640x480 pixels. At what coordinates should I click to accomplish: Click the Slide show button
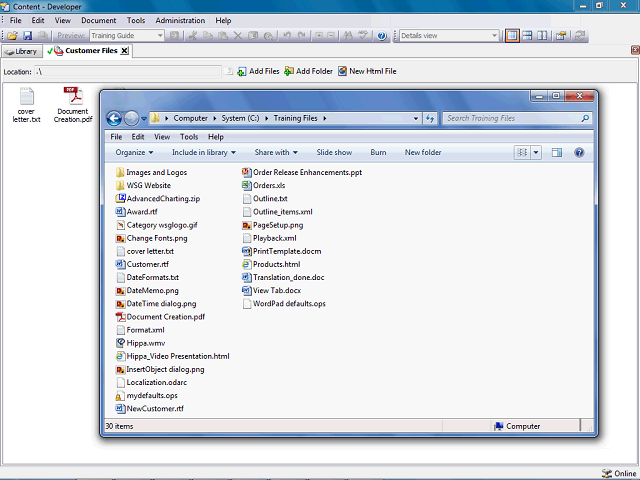(x=334, y=153)
